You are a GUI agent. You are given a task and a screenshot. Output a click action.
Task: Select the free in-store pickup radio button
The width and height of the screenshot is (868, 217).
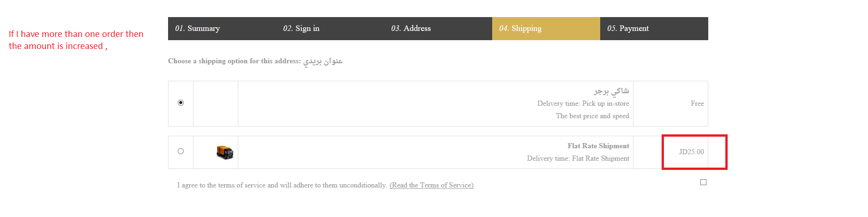point(181,102)
